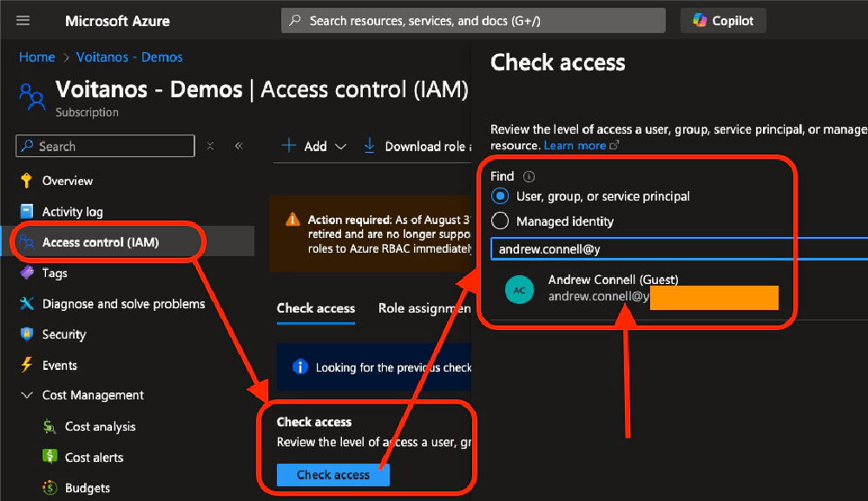Click the Cost analysis icon

pos(49,426)
